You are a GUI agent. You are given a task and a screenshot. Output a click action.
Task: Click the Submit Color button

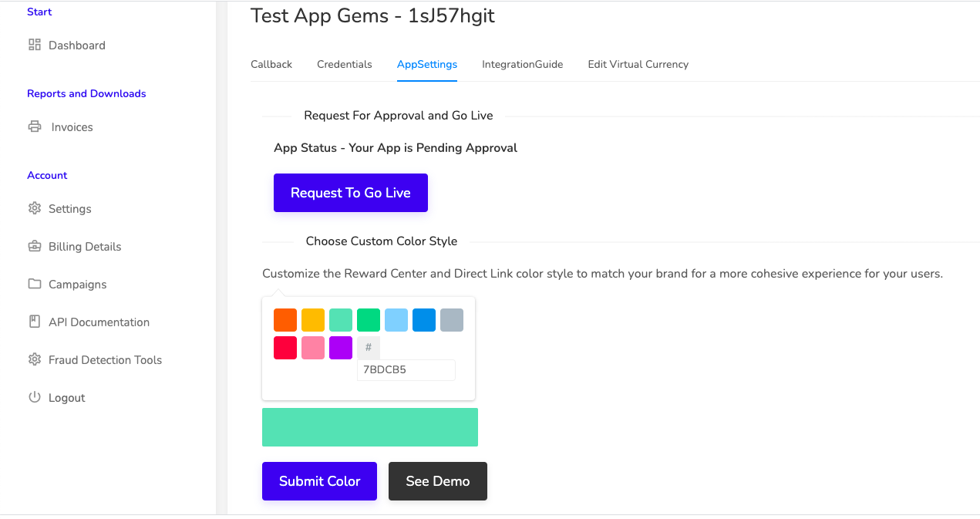319,481
